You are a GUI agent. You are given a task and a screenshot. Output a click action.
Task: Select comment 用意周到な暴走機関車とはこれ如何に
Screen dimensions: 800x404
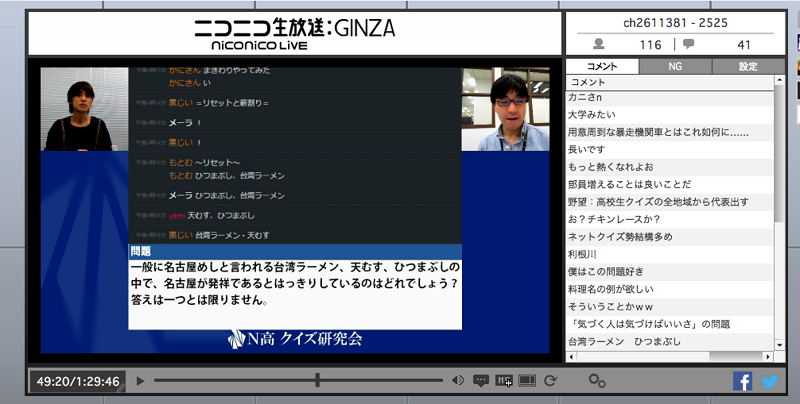point(670,132)
